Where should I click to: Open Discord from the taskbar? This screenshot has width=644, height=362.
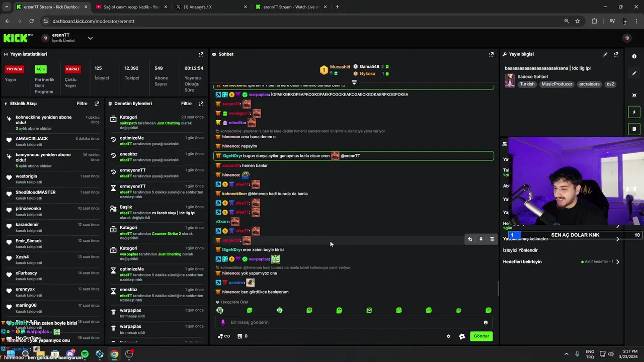(70, 354)
